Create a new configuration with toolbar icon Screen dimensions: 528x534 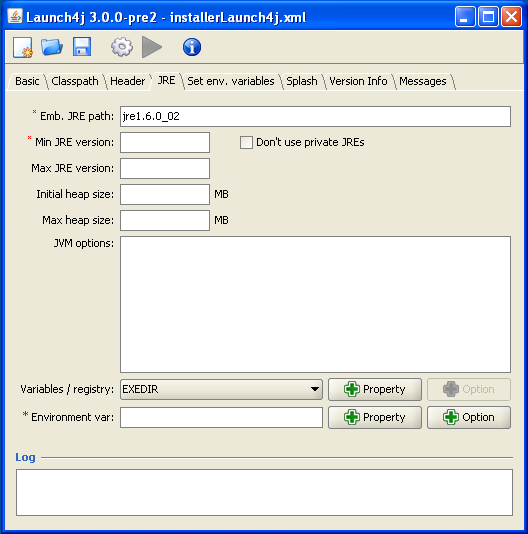tap(23, 47)
